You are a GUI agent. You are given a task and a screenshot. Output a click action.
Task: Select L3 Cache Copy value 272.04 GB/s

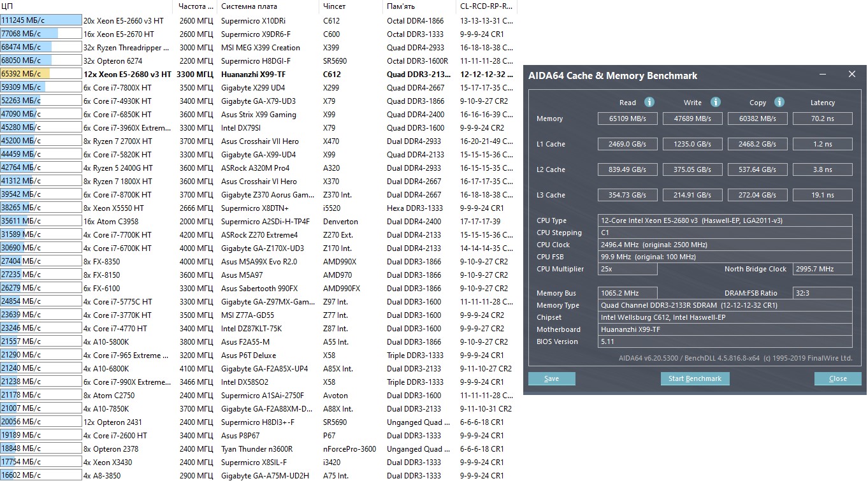point(758,195)
